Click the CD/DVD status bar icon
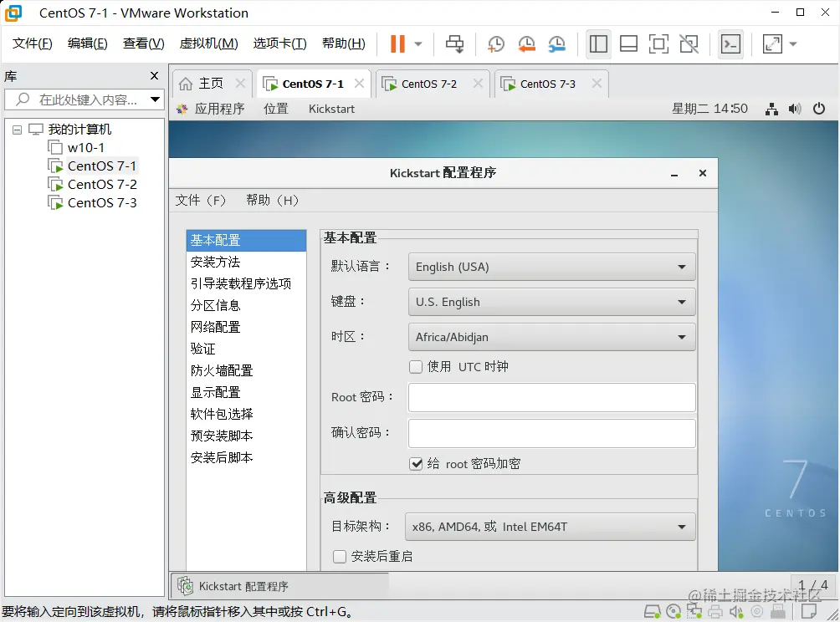The width and height of the screenshot is (840, 622). click(x=674, y=611)
